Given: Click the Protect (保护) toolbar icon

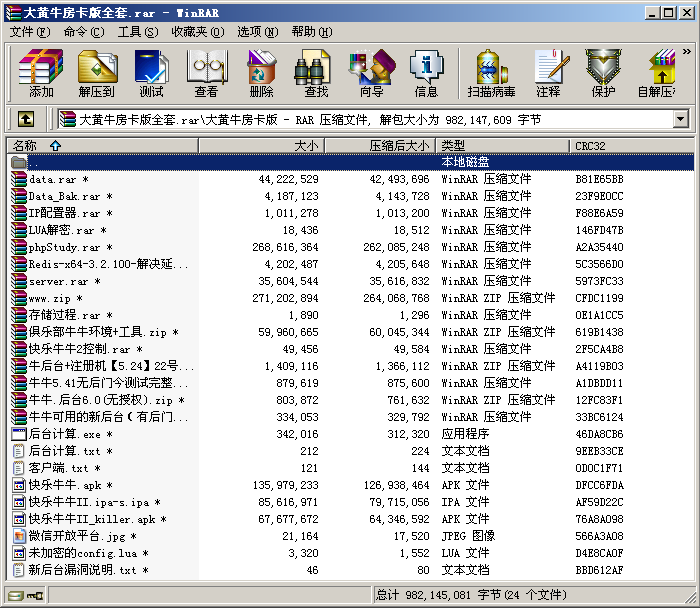Looking at the screenshot, I should [x=603, y=74].
